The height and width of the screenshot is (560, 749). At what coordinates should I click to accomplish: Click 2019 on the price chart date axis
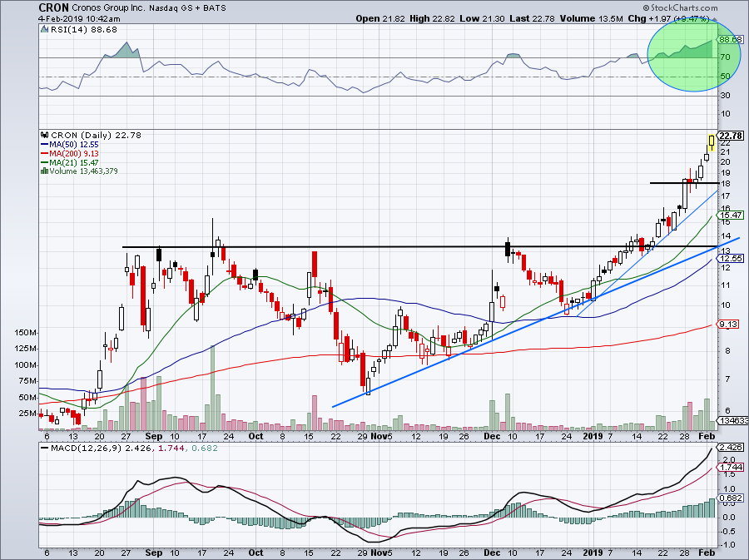(x=593, y=436)
